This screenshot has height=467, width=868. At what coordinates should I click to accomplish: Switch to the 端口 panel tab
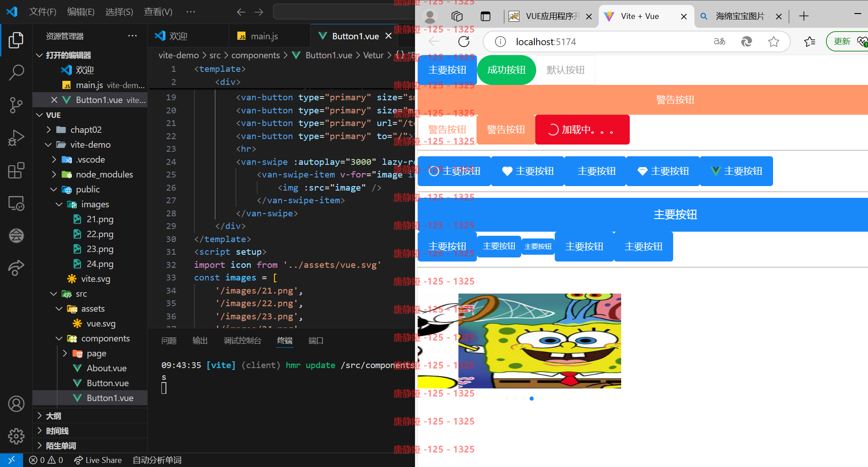click(316, 341)
